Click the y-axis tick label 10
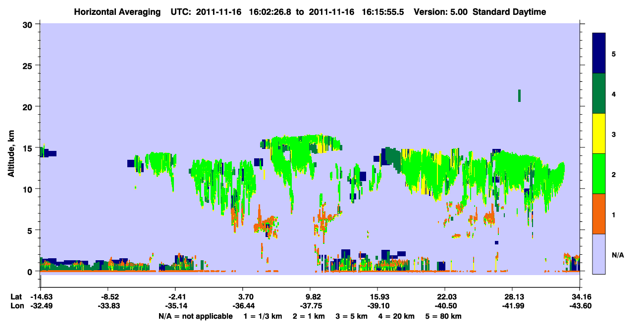This screenshot has width=644, height=330. point(28,189)
